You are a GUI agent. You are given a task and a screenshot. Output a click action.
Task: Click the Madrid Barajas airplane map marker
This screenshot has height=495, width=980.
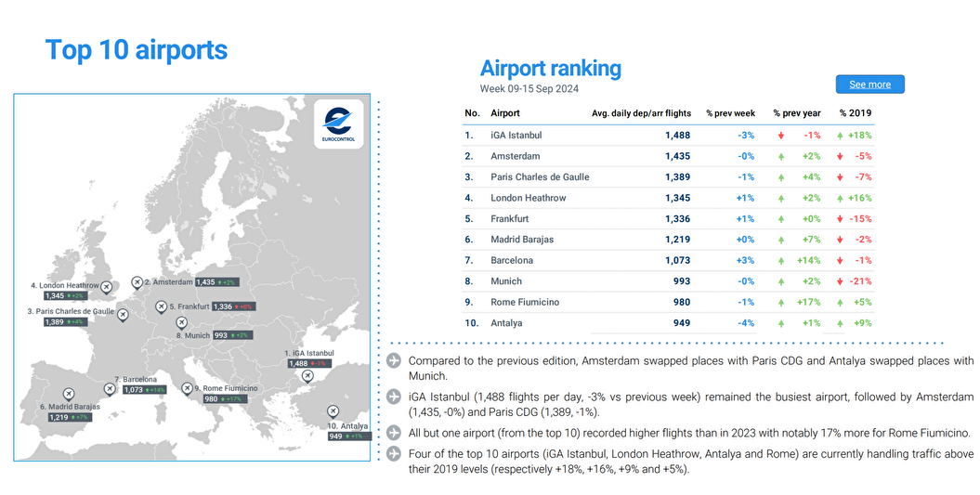[67, 394]
